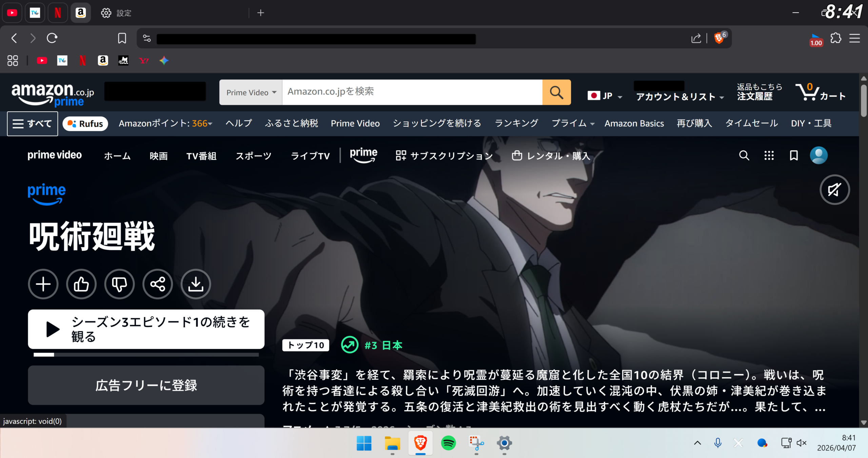Open Prime Video watchlist bookmark icon
Image resolution: width=868 pixels, height=458 pixels.
794,155
